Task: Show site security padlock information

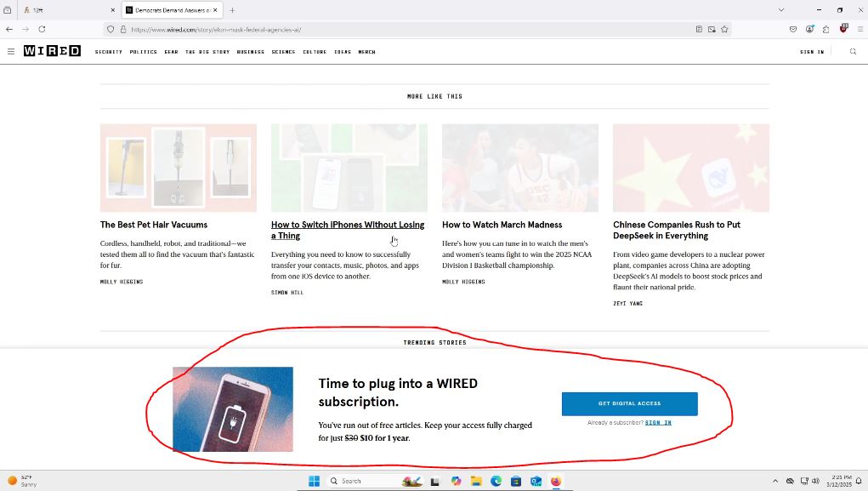Action: [x=123, y=30]
